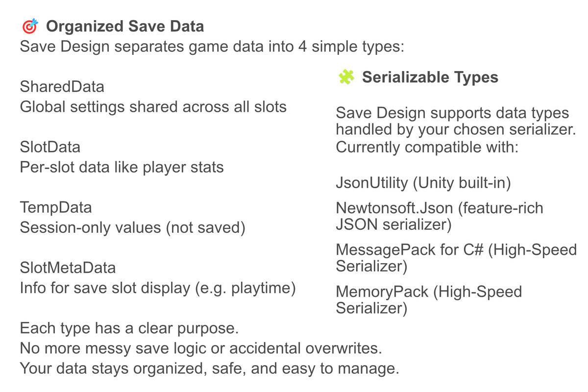Select the SlotMetaData type name
The image size is (588, 392).
(x=68, y=268)
